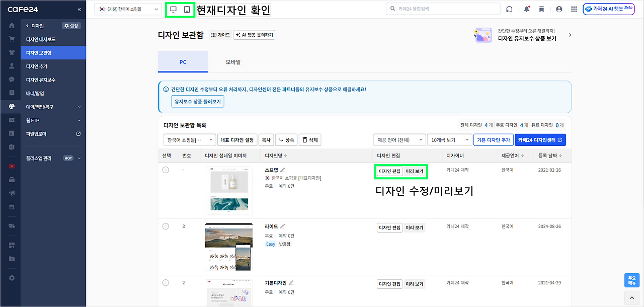The height and width of the screenshot is (307, 644).
Task: Select the 라이드 design radio button
Action: (x=166, y=226)
